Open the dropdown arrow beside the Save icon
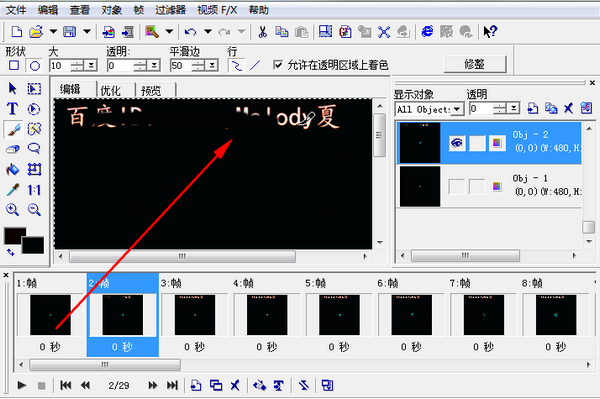The image size is (600, 399). click(87, 31)
